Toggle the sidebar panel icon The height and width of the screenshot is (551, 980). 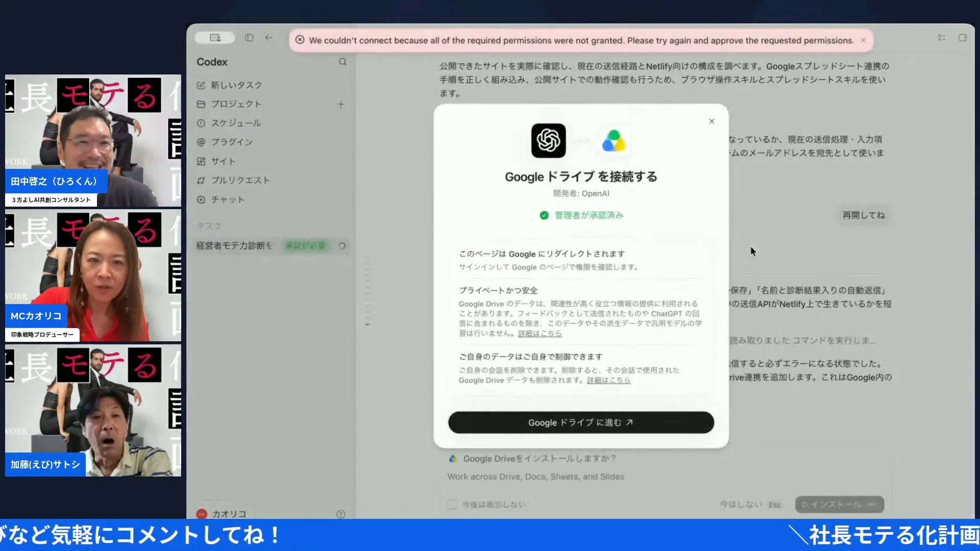pos(249,38)
